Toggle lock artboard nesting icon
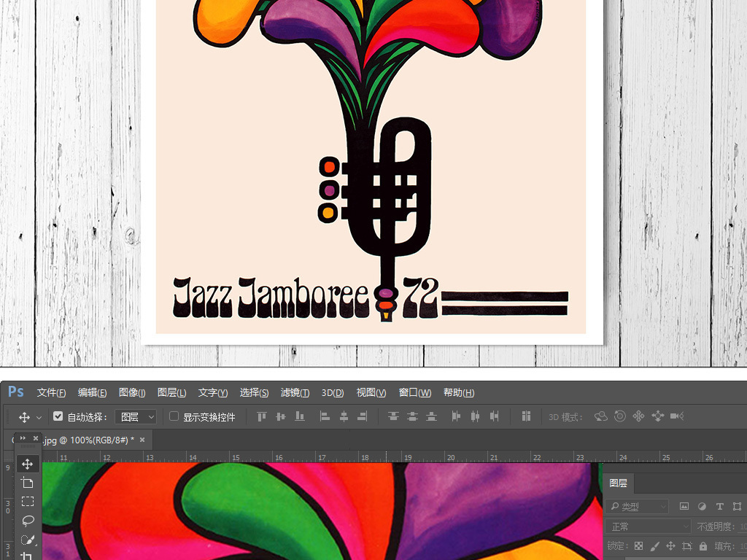This screenshot has width=747, height=560. tap(686, 546)
